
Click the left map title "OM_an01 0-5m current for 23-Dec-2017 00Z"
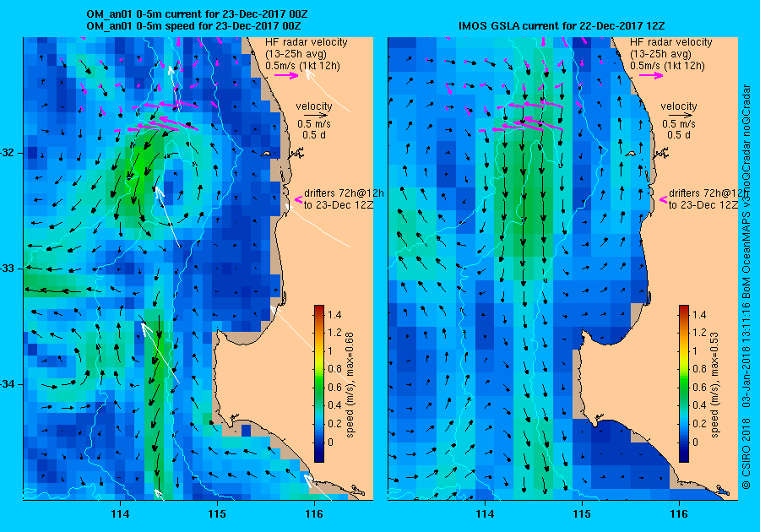point(197,14)
